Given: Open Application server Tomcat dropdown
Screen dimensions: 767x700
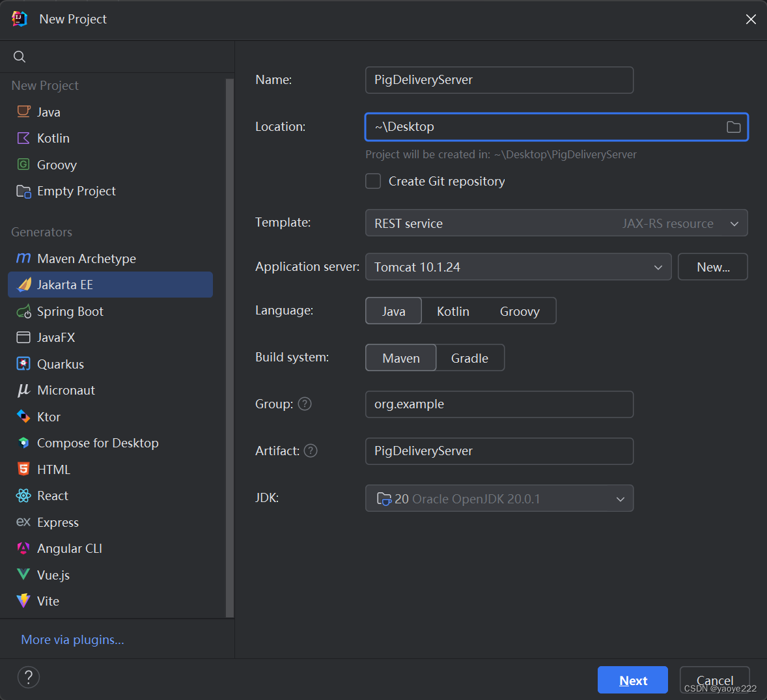Looking at the screenshot, I should [518, 266].
